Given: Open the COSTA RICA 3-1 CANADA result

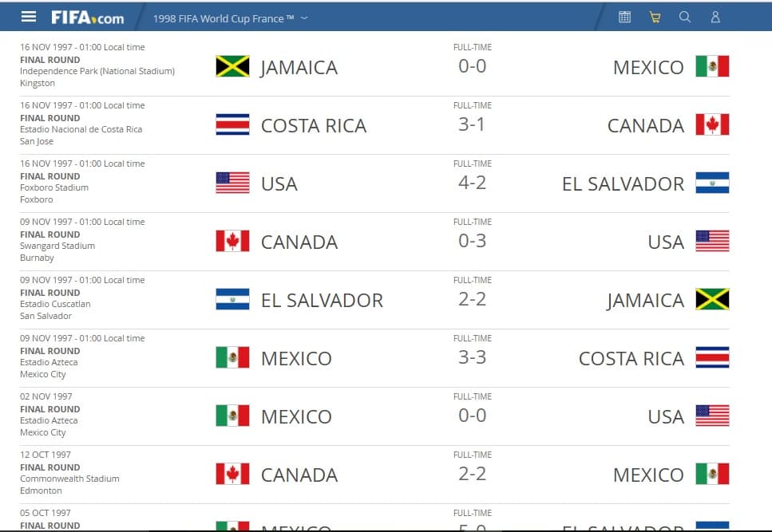Looking at the screenshot, I should [471, 124].
